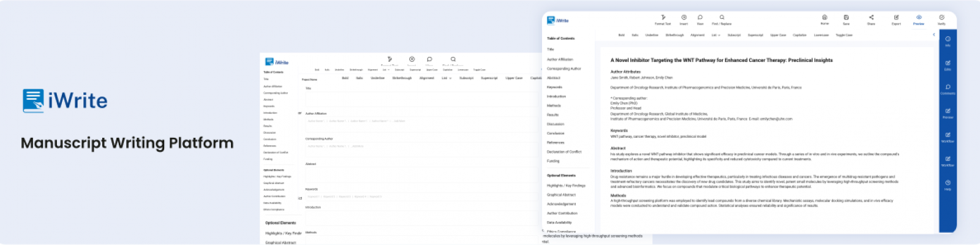Screen dimensions: 980x245
Task: Apply Toggle Case in front preview window toolbar
Action: tap(844, 35)
